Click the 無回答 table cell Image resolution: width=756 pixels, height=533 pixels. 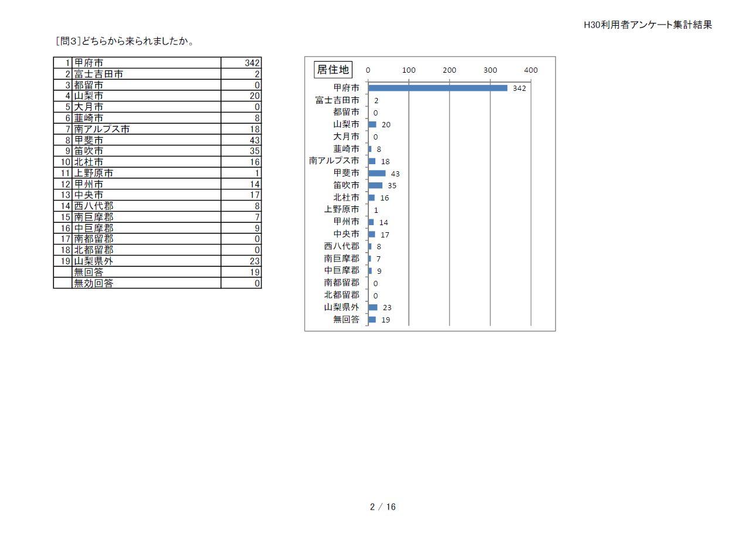pyautogui.click(x=147, y=272)
